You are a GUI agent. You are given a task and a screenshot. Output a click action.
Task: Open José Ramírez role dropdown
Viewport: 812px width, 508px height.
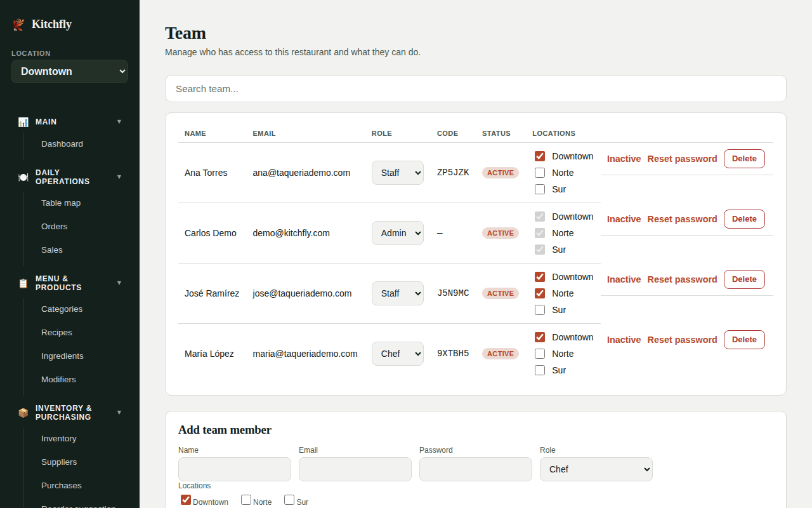tap(398, 293)
